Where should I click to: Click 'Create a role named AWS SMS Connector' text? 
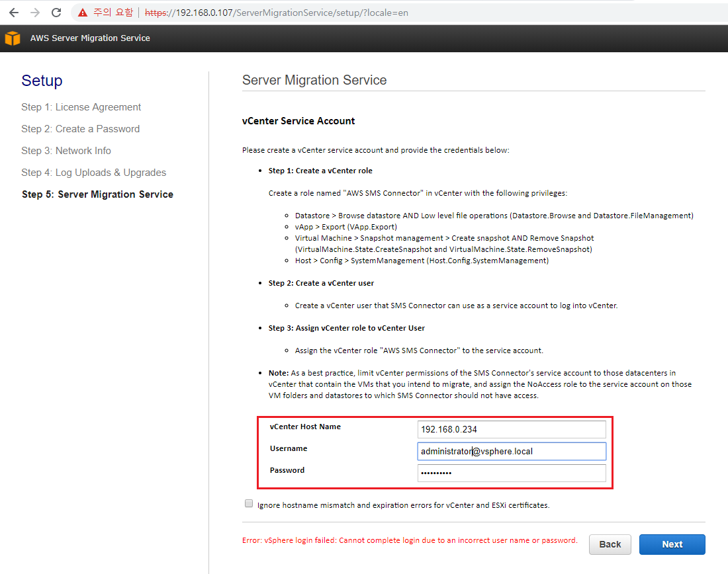[418, 193]
